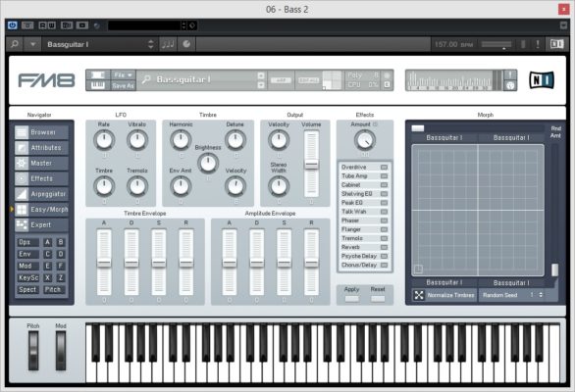This screenshot has height=392, width=575.
Task: Toggle the Psyche Delay effect
Action: point(384,256)
